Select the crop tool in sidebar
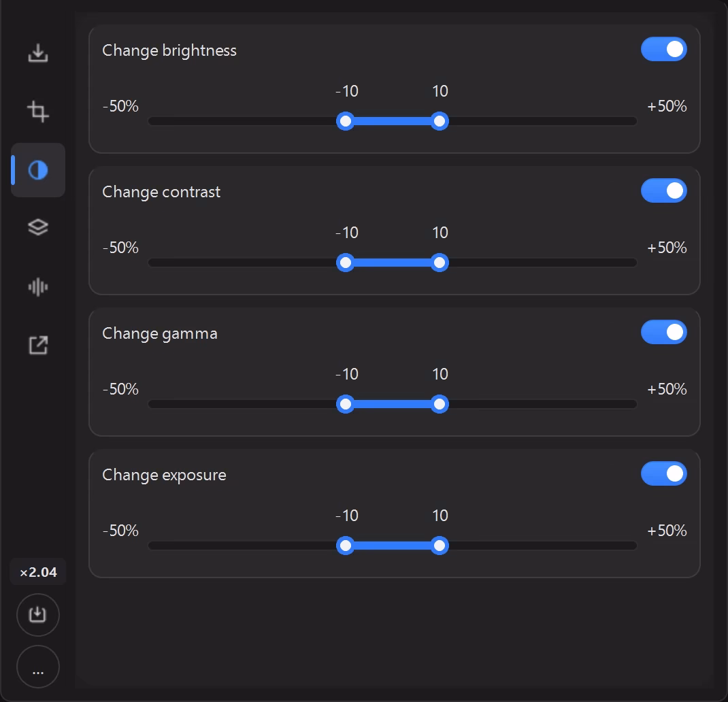Screen dimensions: 728x702 point(38,112)
